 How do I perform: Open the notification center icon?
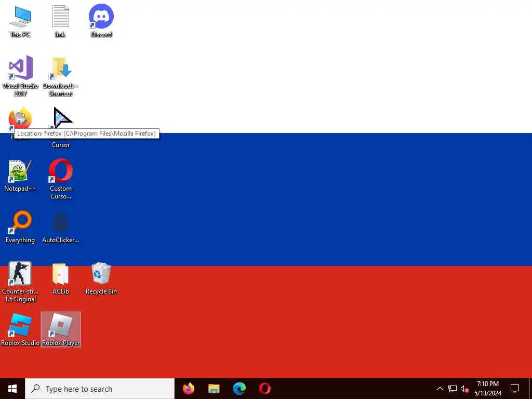pos(515,389)
